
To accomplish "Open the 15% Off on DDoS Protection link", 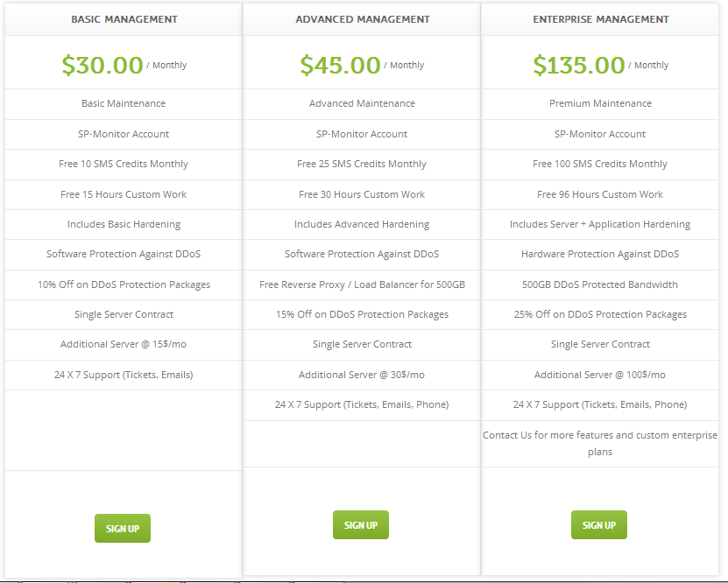I will (x=362, y=314).
